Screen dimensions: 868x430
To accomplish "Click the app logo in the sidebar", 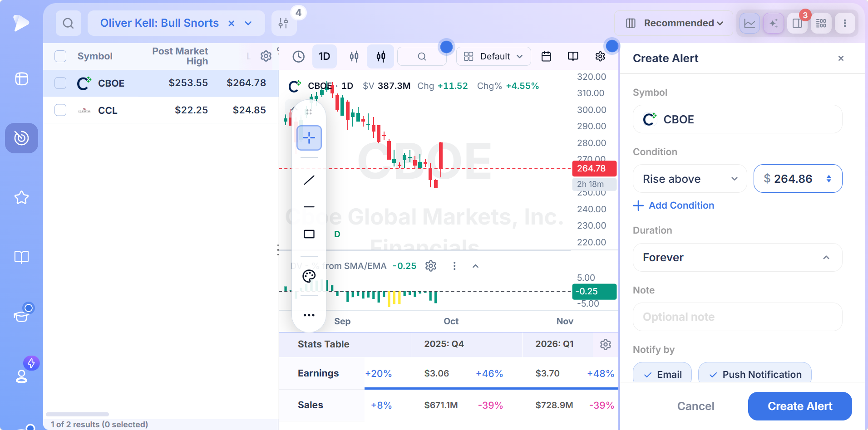I will tap(21, 23).
